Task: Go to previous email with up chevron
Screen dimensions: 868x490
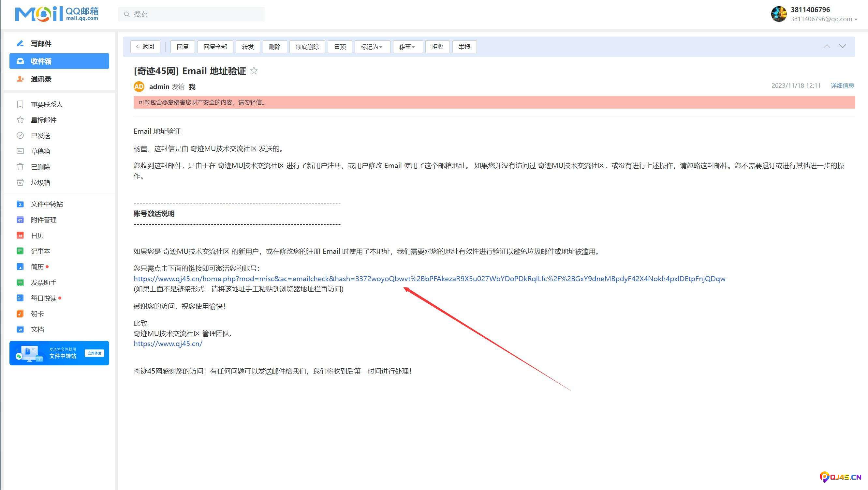Action: coord(827,46)
